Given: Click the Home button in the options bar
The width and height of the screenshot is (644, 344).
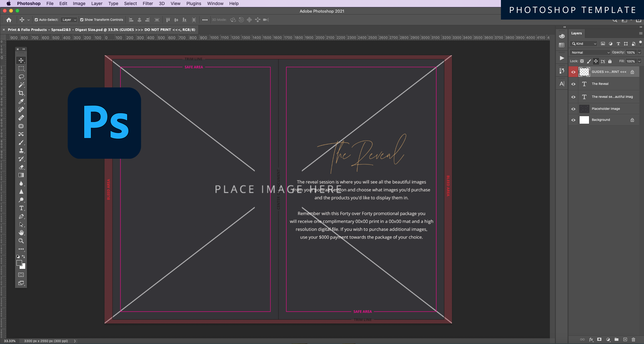Looking at the screenshot, I should [x=9, y=20].
